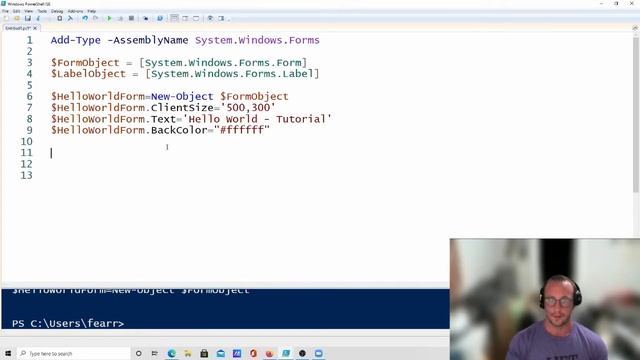Click '$FormObject' on line 3

point(85,63)
